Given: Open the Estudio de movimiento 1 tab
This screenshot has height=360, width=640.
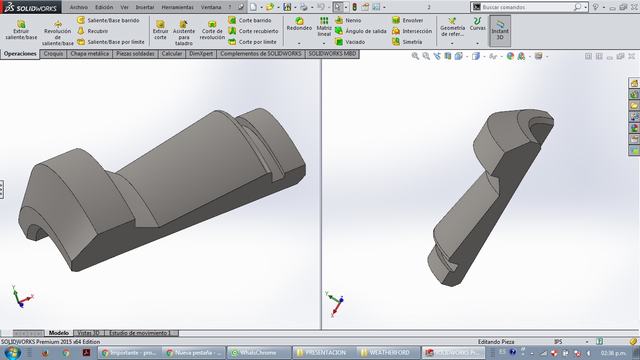Looking at the screenshot, I should click(139, 333).
